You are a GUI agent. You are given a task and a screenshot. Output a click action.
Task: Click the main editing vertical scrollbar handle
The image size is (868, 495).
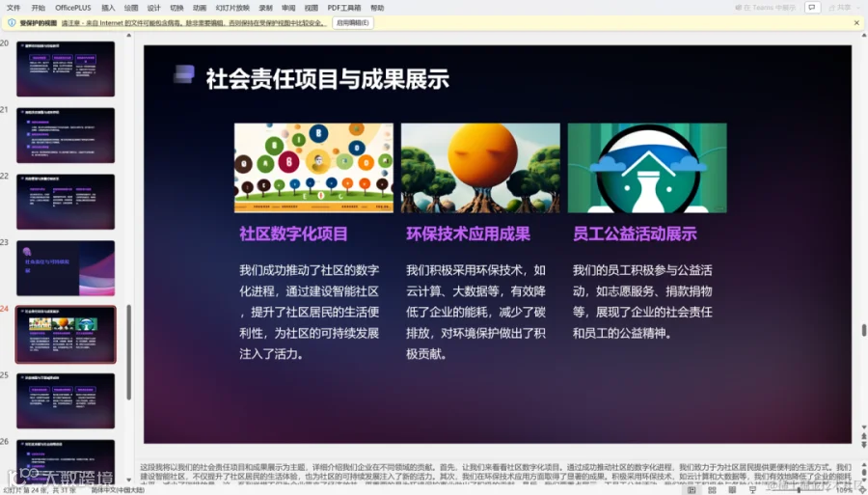[x=863, y=330]
